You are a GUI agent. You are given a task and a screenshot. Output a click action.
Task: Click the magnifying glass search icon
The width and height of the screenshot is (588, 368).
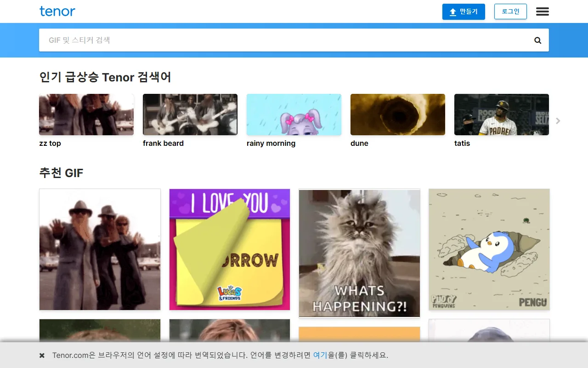(x=538, y=40)
